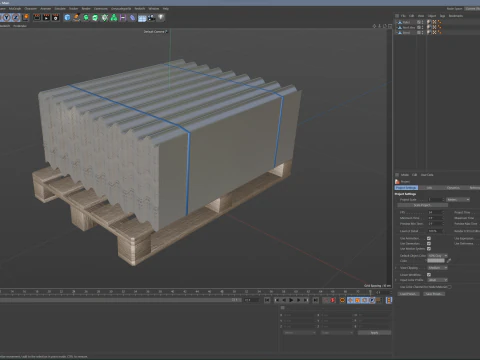Toggle Use Color Channel for Node Material
Screen dimensions: 480x360
click(450, 287)
